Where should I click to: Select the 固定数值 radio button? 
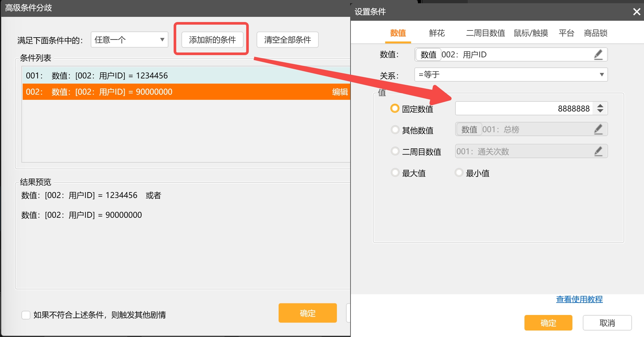395,109
